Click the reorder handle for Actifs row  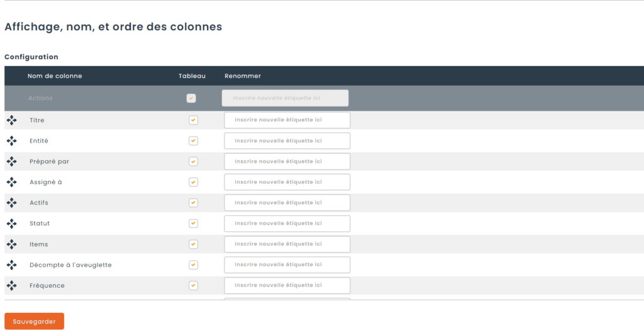point(11,203)
